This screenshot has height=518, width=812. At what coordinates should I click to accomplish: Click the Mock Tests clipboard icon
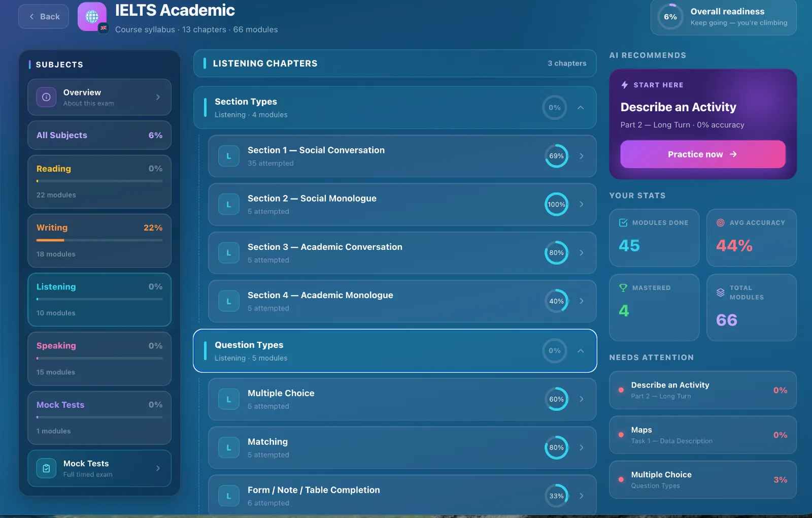pos(46,468)
